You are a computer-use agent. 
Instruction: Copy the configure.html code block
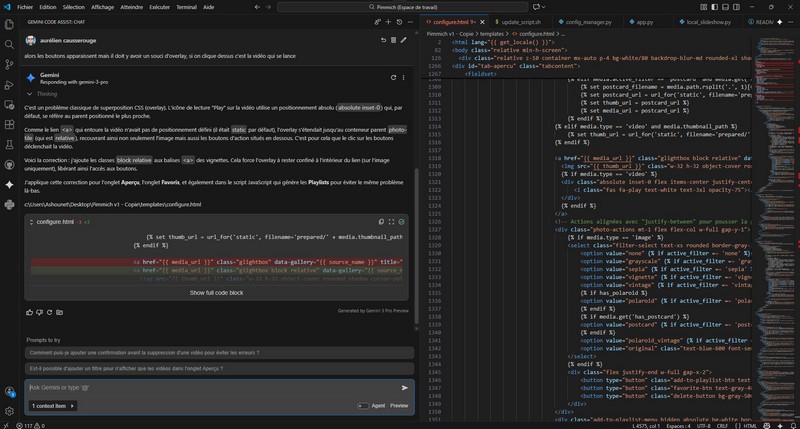(x=381, y=222)
